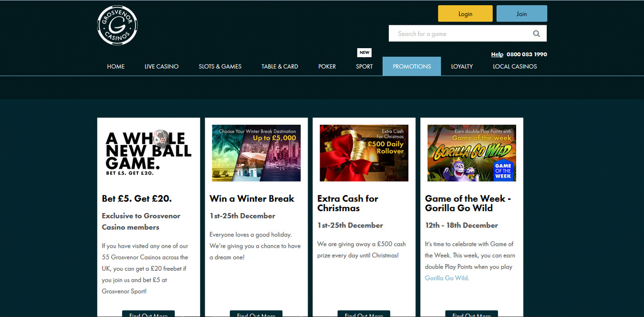This screenshot has width=644, height=317.
Task: Click Find Out More under Bet £5
Action: (x=148, y=314)
